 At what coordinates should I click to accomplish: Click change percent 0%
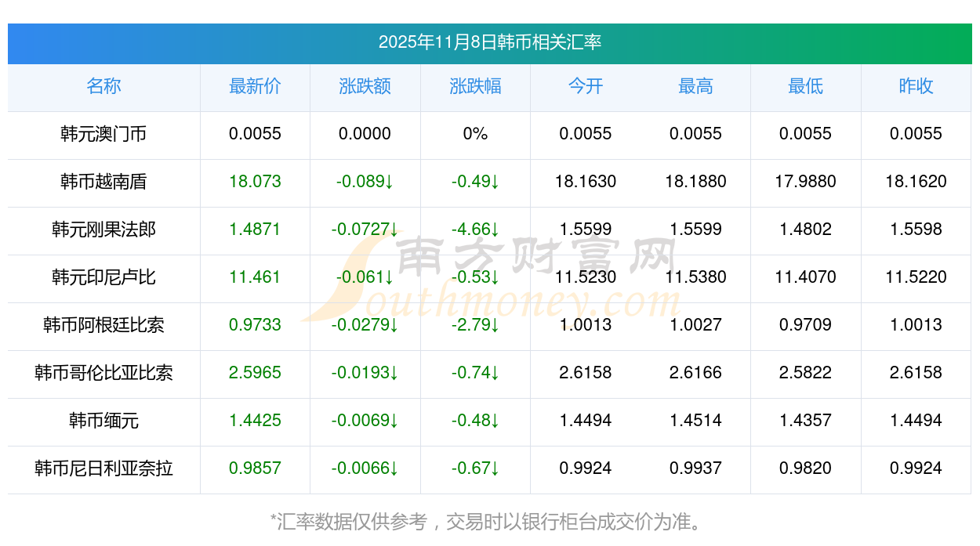coord(475,134)
